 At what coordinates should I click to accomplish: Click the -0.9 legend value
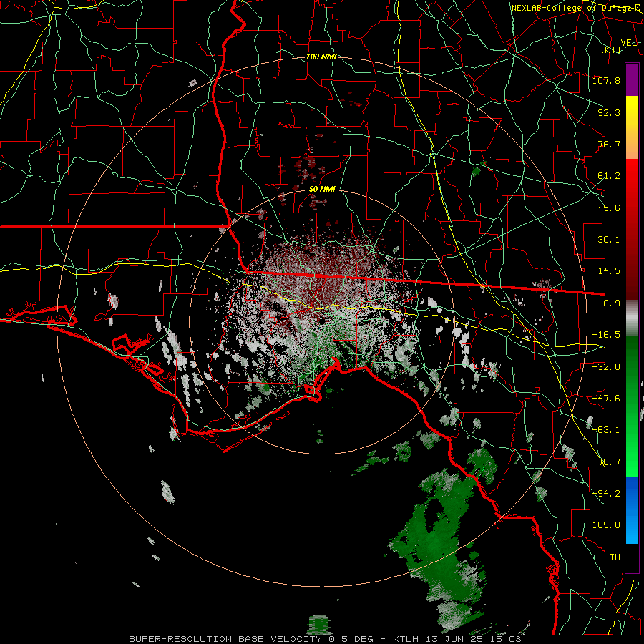[609, 303]
